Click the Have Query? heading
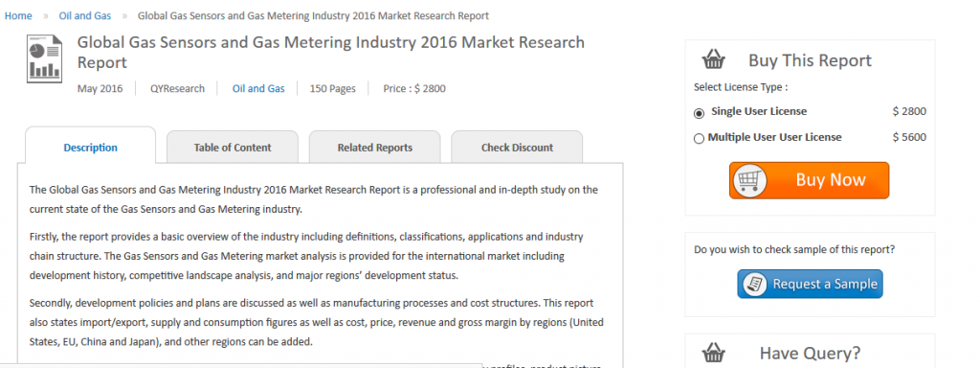980x368 pixels. (810, 354)
